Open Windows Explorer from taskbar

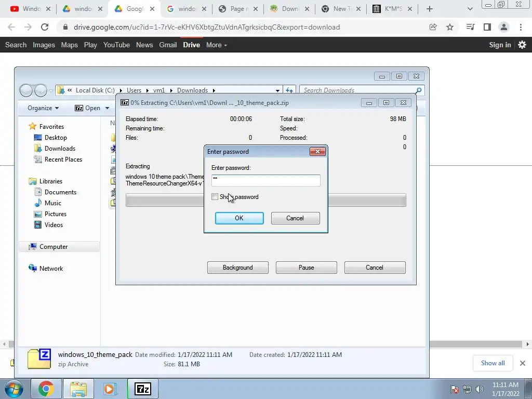coord(78,389)
